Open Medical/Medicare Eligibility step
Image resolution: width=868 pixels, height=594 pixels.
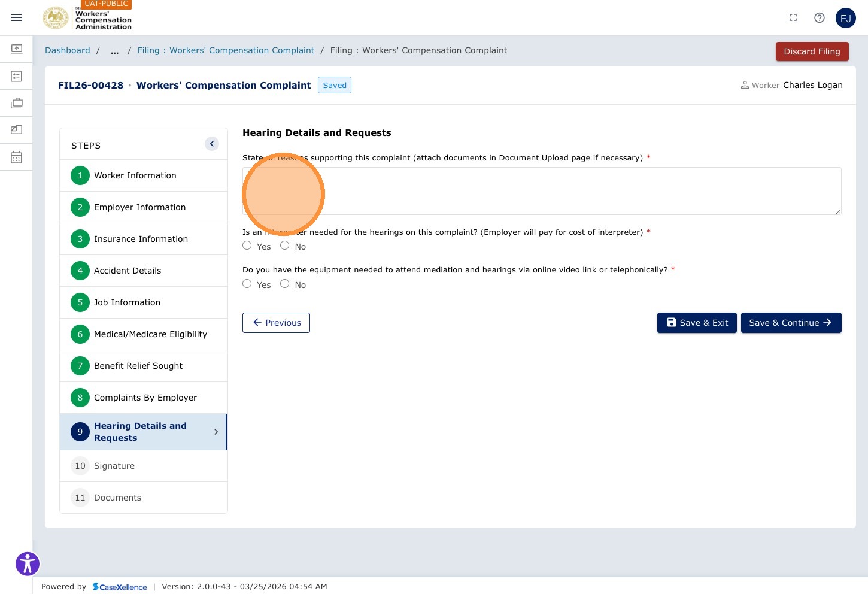pos(144,334)
